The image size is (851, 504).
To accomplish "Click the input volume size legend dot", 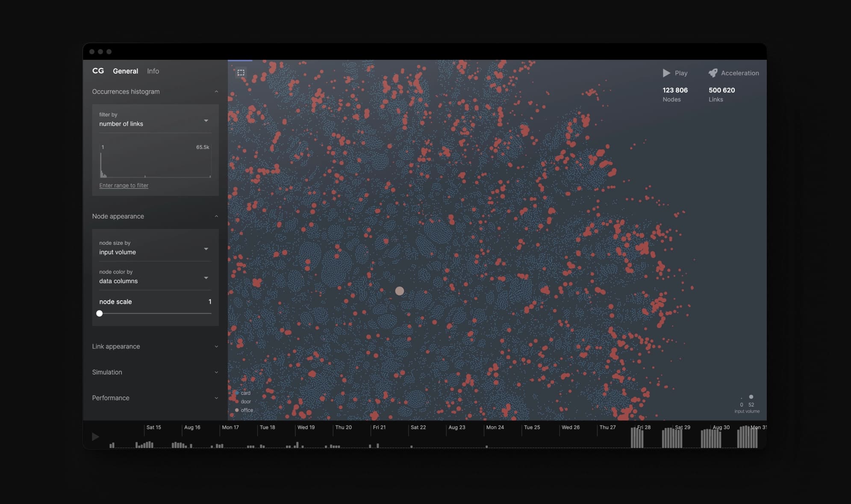I will click(751, 396).
